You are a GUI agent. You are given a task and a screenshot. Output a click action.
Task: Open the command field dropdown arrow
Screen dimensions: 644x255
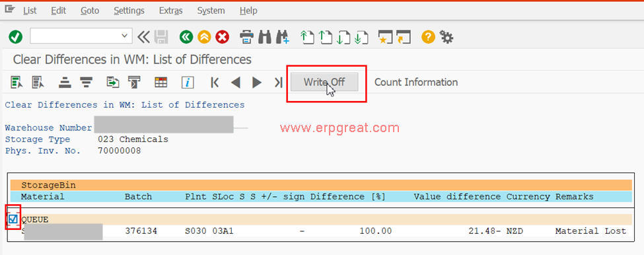tap(124, 36)
